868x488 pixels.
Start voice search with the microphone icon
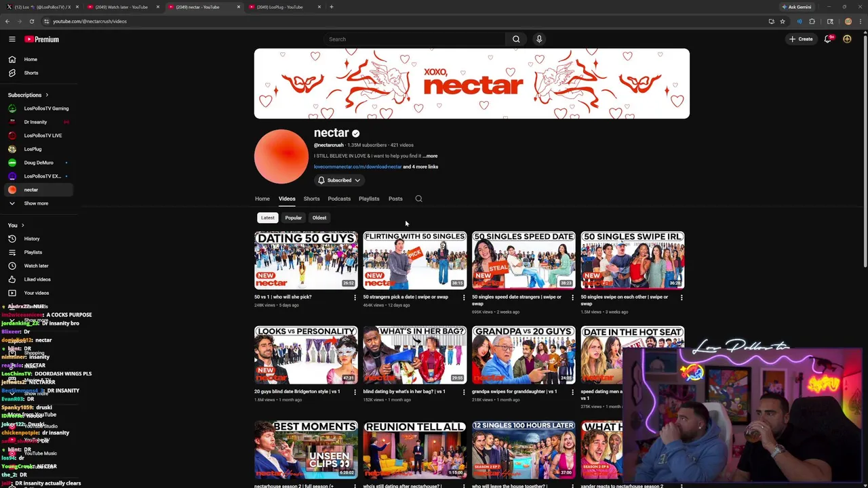[x=539, y=39]
